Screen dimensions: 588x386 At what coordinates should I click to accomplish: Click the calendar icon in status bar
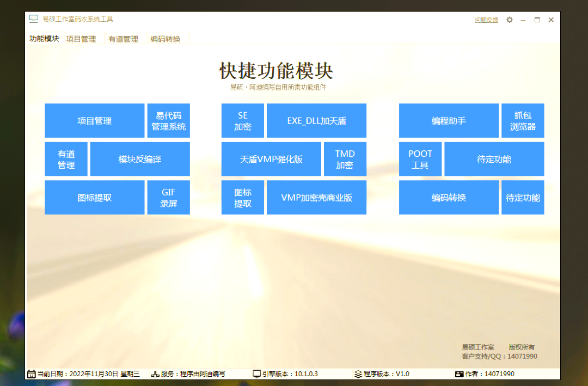click(32, 374)
